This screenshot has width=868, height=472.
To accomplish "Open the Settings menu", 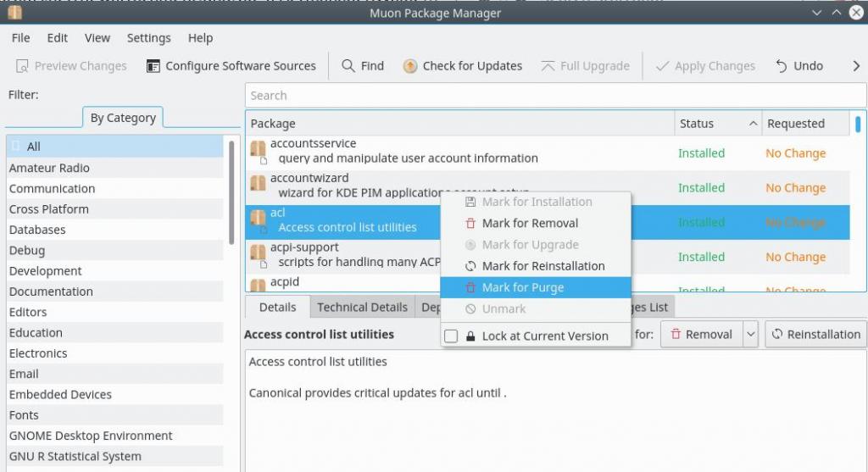I will point(148,38).
